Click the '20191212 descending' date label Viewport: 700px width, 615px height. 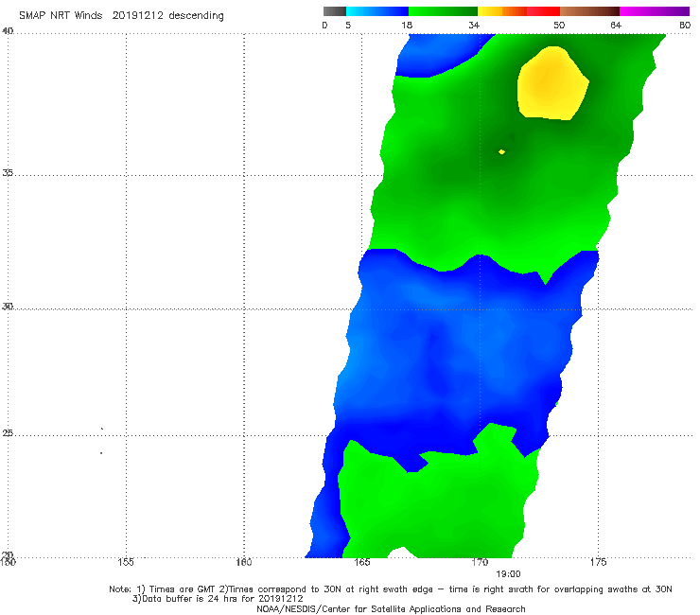tap(167, 15)
